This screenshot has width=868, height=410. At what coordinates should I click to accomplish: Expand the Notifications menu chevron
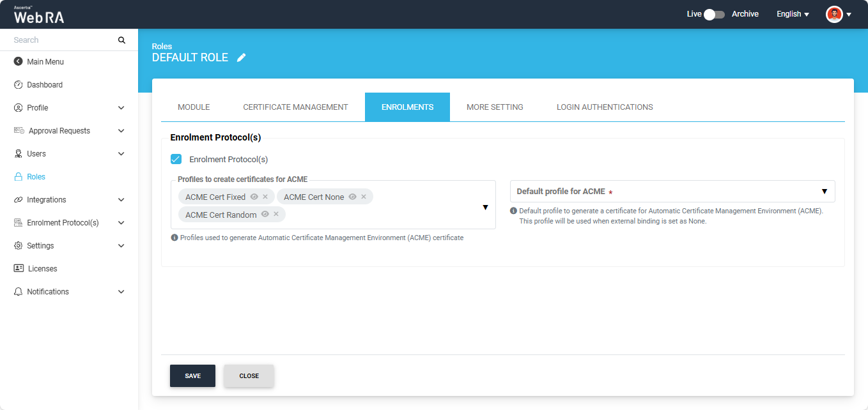click(x=121, y=292)
